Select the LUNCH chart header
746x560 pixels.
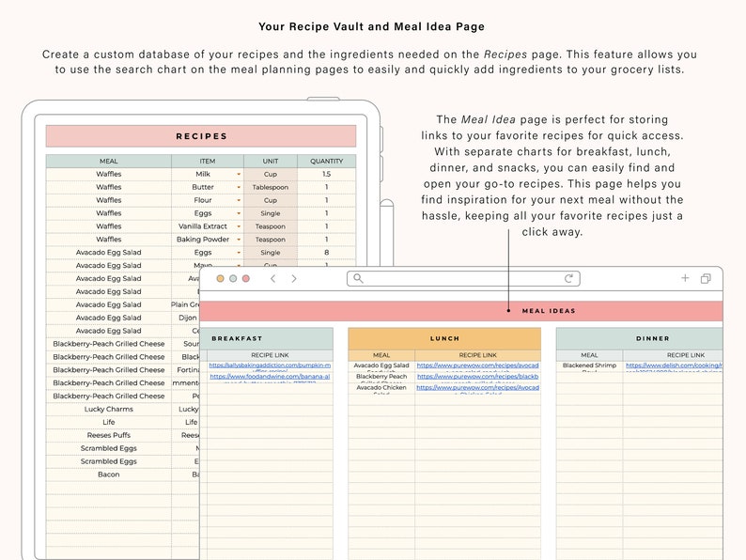444,338
